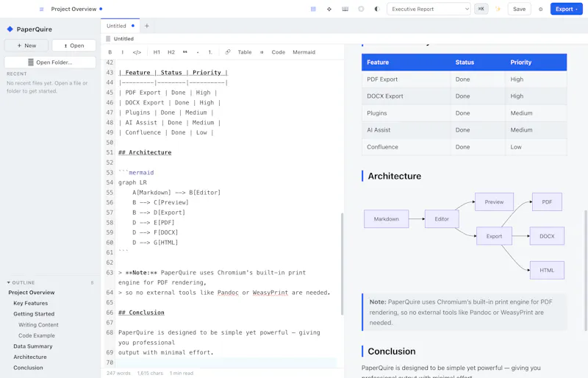
Task: Click the New file button
Action: (26, 46)
